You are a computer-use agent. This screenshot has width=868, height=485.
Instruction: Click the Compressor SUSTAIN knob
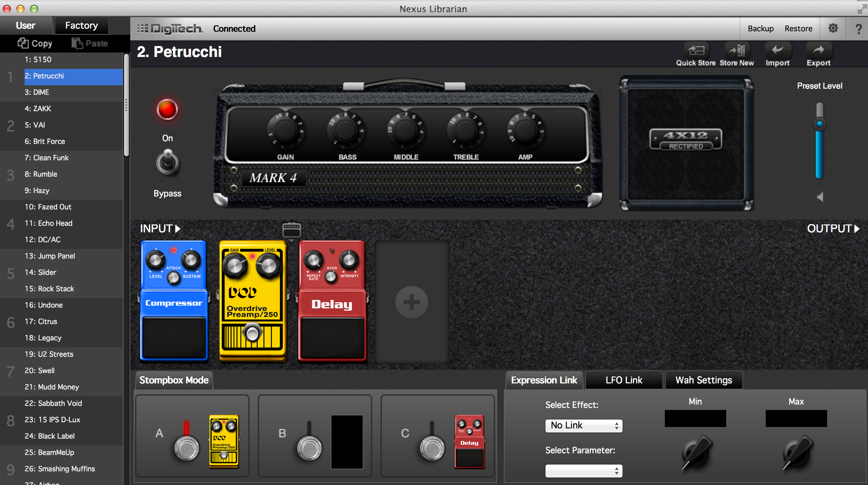click(x=191, y=260)
